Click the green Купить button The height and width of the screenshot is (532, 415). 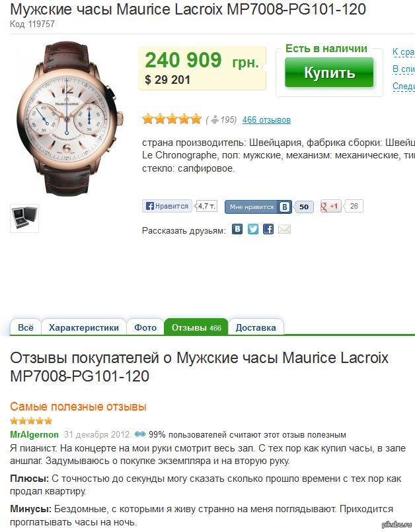click(x=329, y=72)
